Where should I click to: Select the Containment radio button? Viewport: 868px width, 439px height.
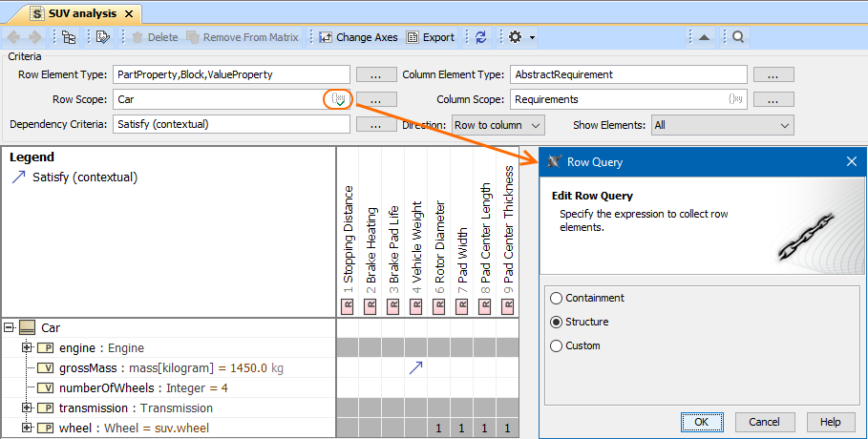557,298
